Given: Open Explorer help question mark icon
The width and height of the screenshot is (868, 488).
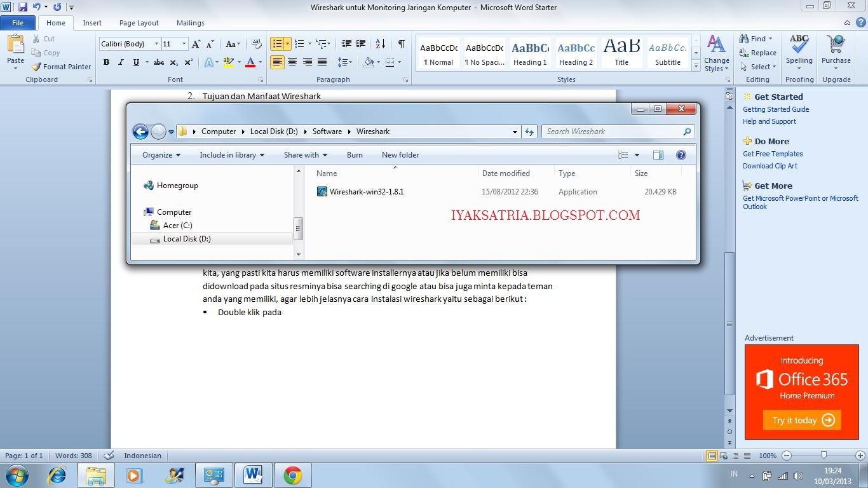Looking at the screenshot, I should 681,155.
